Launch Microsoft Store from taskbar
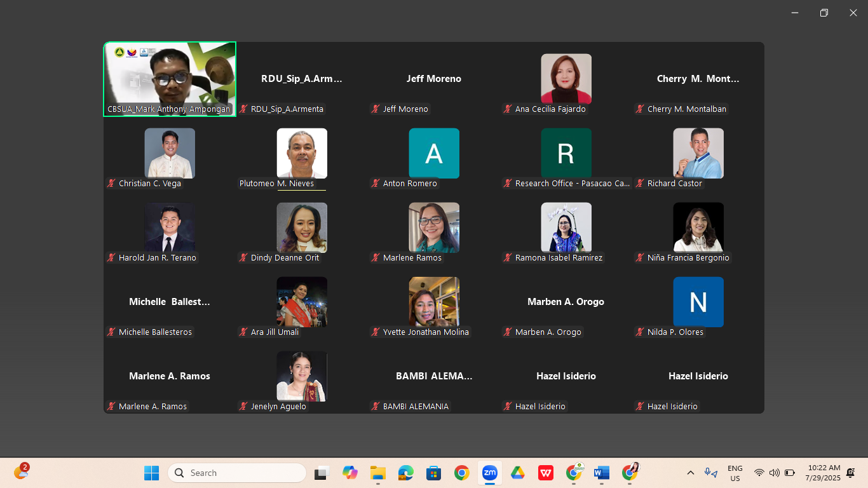Image resolution: width=868 pixels, height=488 pixels. [x=433, y=473]
